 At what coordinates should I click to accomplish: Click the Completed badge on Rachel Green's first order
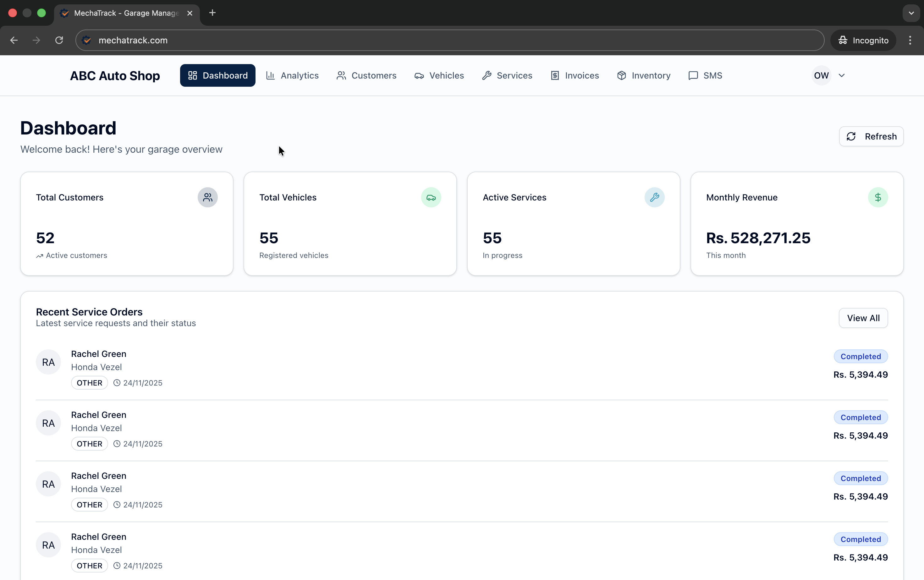860,356
